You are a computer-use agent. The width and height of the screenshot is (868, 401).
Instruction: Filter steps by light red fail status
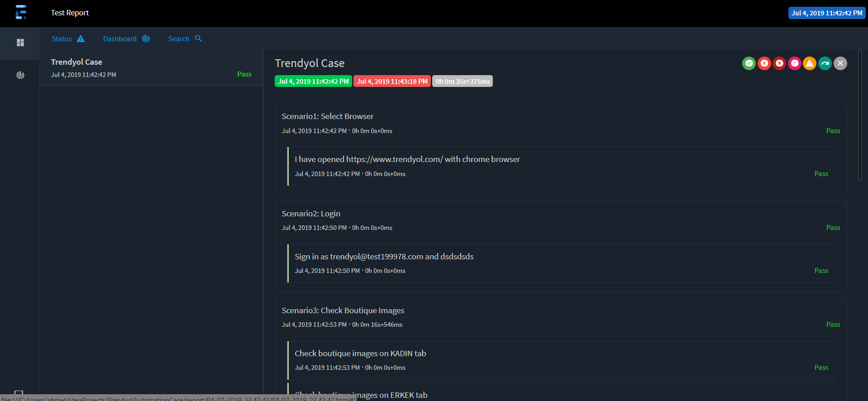(x=764, y=63)
